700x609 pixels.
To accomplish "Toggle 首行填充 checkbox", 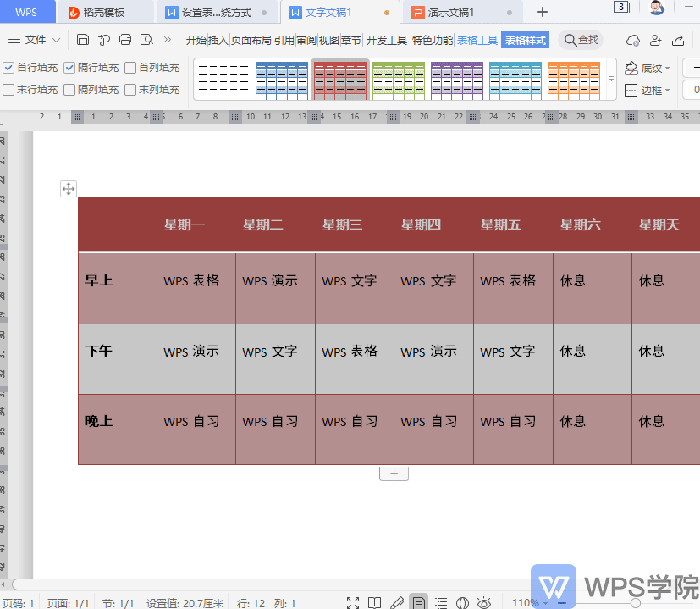I will coord(8,68).
